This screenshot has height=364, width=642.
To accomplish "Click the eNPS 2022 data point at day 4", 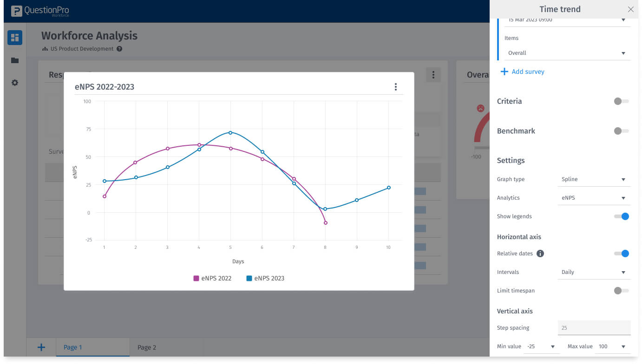I will [x=199, y=145].
